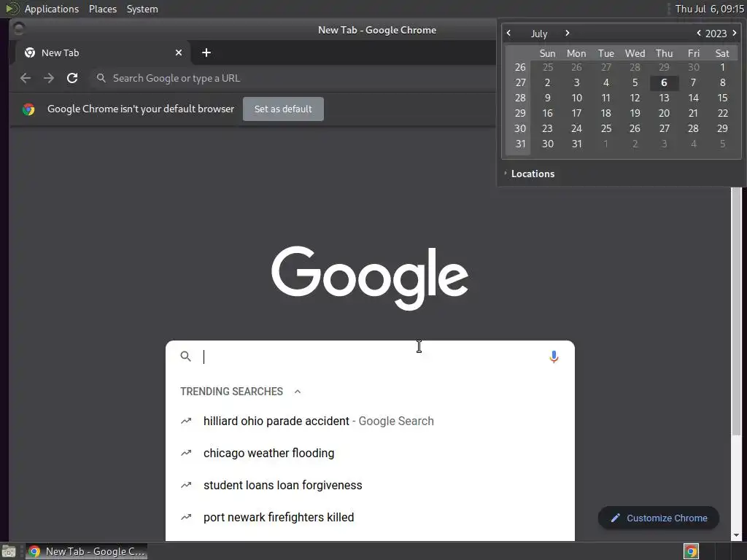Go to next month after July
The image size is (747, 560).
click(567, 33)
